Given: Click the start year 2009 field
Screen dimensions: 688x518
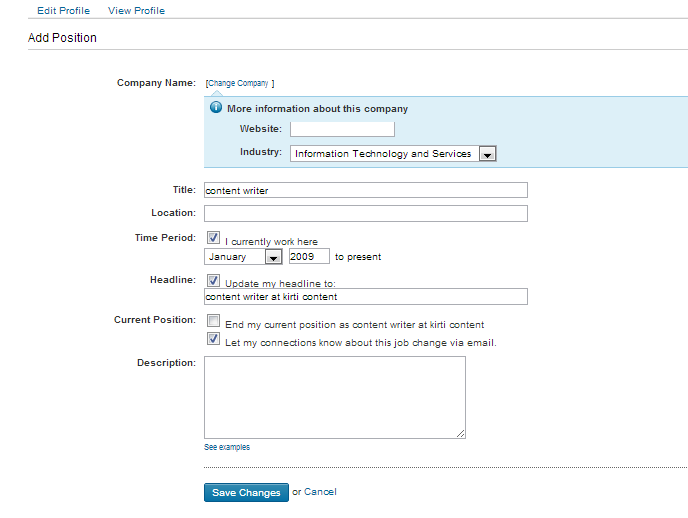Looking at the screenshot, I should pos(309,256).
